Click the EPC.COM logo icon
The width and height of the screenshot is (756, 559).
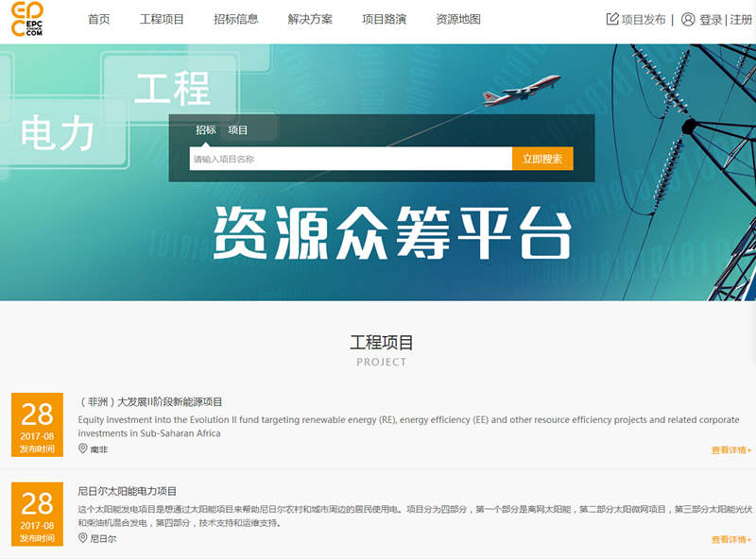click(x=26, y=20)
